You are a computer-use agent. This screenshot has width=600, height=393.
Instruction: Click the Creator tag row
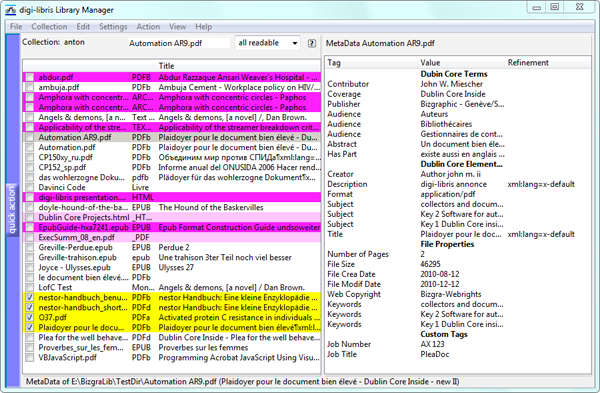point(457,174)
